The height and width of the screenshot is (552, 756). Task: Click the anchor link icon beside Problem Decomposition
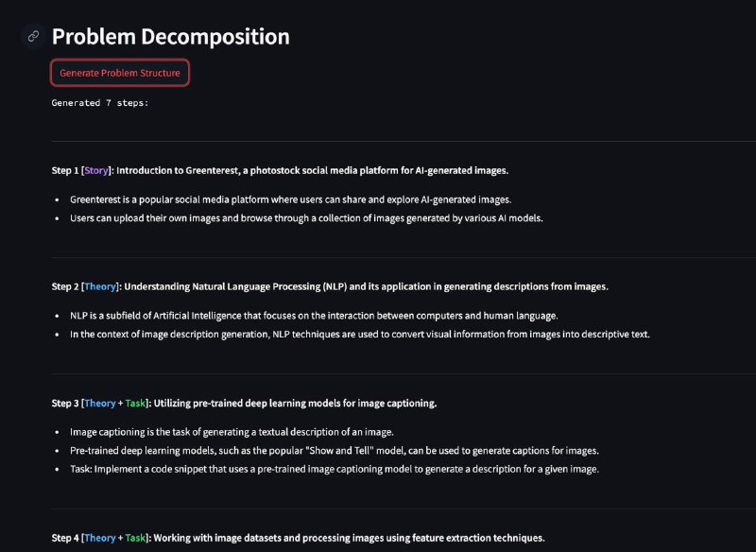coord(33,36)
